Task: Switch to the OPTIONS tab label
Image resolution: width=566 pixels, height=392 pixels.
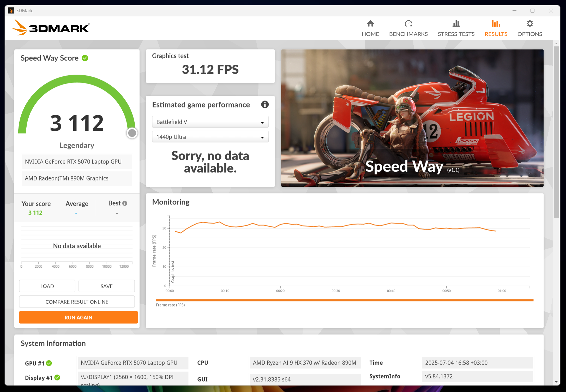Action: tap(529, 34)
